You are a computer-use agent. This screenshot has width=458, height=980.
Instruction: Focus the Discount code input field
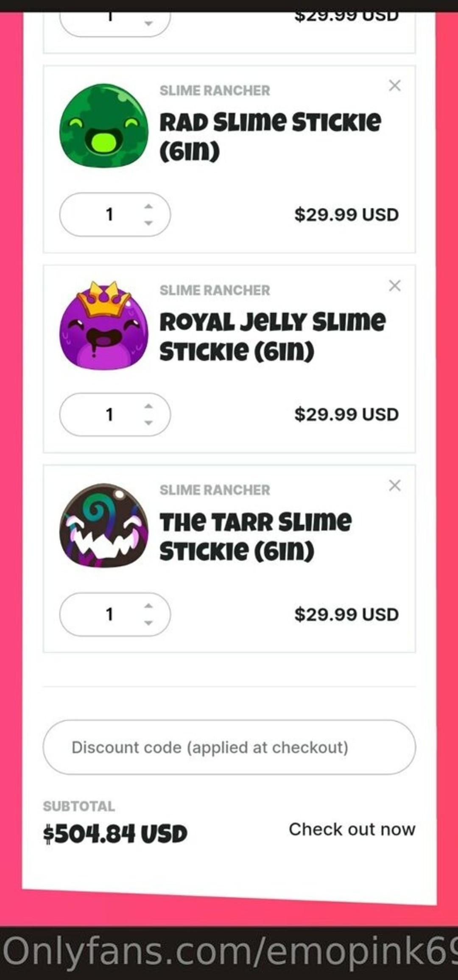point(229,747)
